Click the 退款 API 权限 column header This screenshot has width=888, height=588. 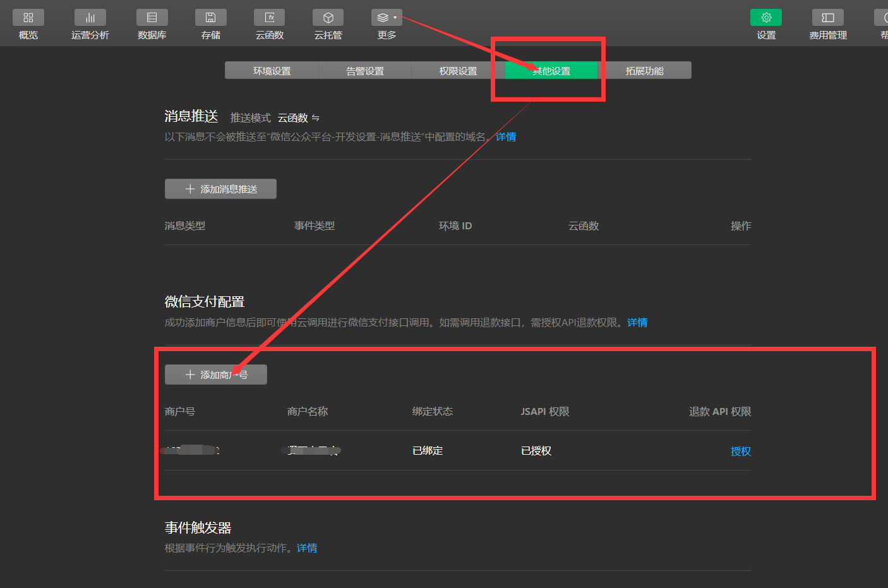pos(720,411)
